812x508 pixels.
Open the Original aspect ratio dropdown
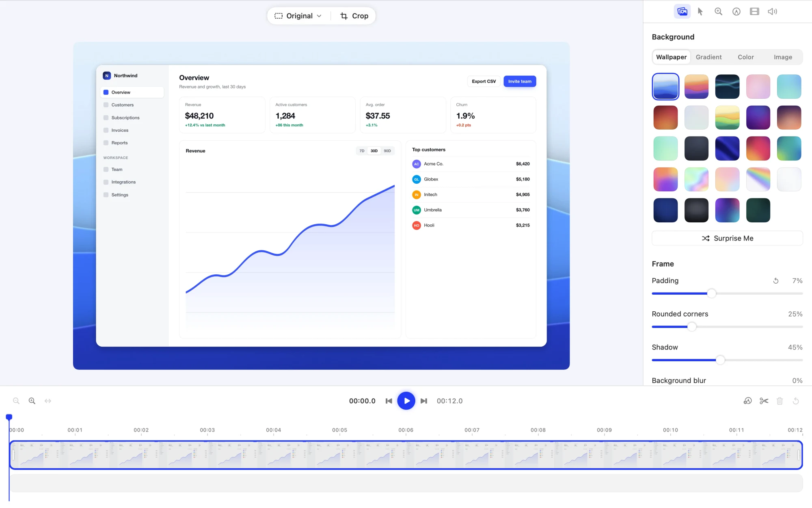pyautogui.click(x=298, y=16)
